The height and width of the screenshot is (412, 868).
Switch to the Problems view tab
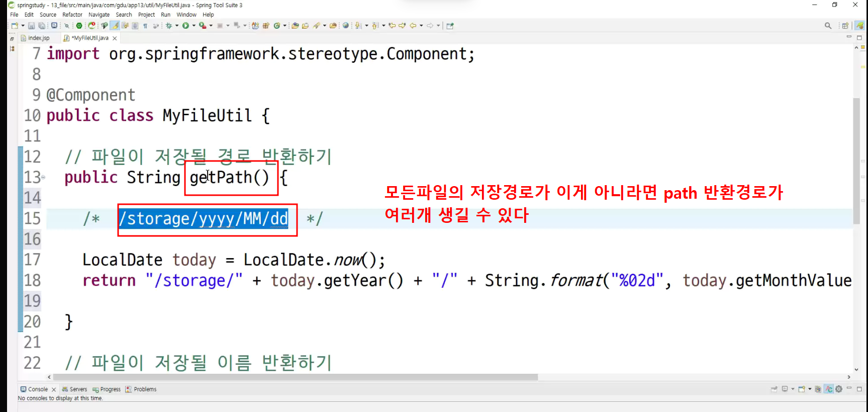click(x=141, y=389)
